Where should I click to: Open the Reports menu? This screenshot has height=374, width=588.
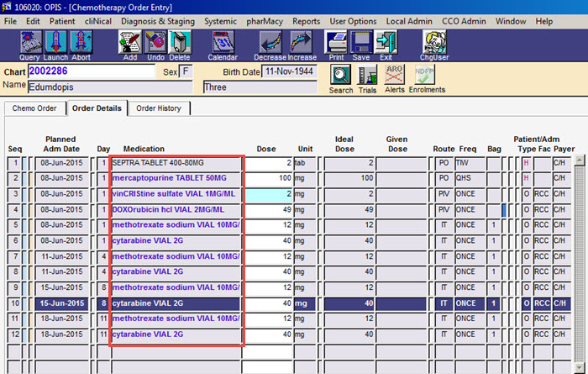[307, 21]
